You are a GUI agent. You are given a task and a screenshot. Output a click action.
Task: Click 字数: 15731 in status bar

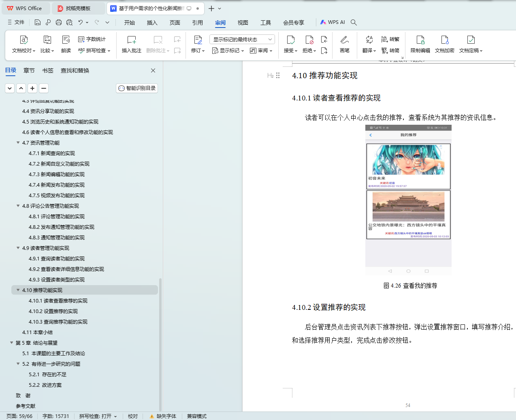pyautogui.click(x=56, y=416)
